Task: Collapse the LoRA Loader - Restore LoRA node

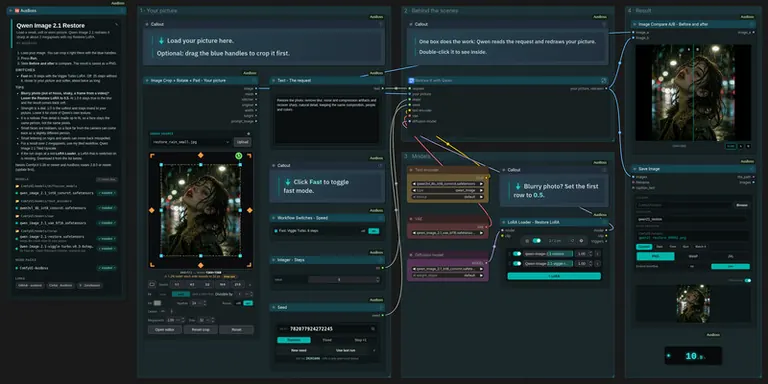Action: pos(504,222)
